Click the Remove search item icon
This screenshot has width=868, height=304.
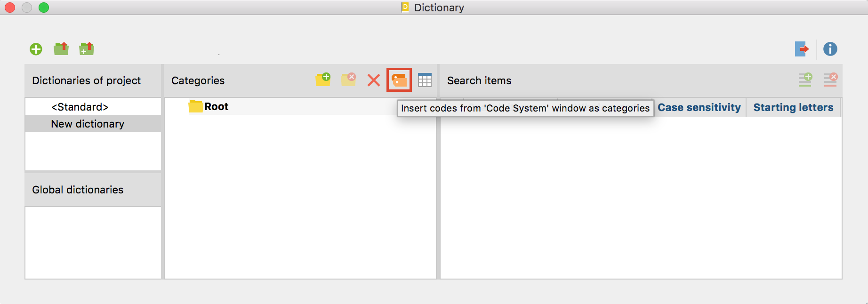(x=831, y=80)
